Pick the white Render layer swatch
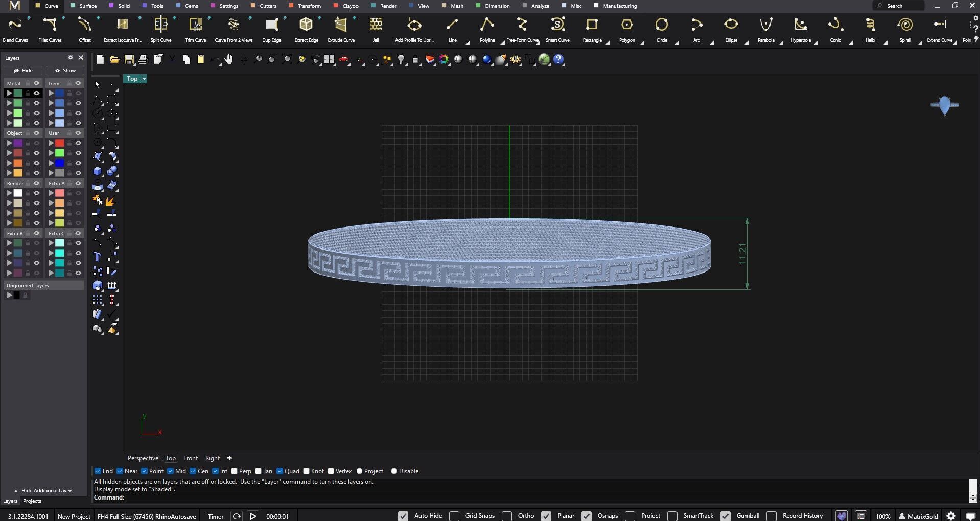980x521 pixels. (18, 193)
